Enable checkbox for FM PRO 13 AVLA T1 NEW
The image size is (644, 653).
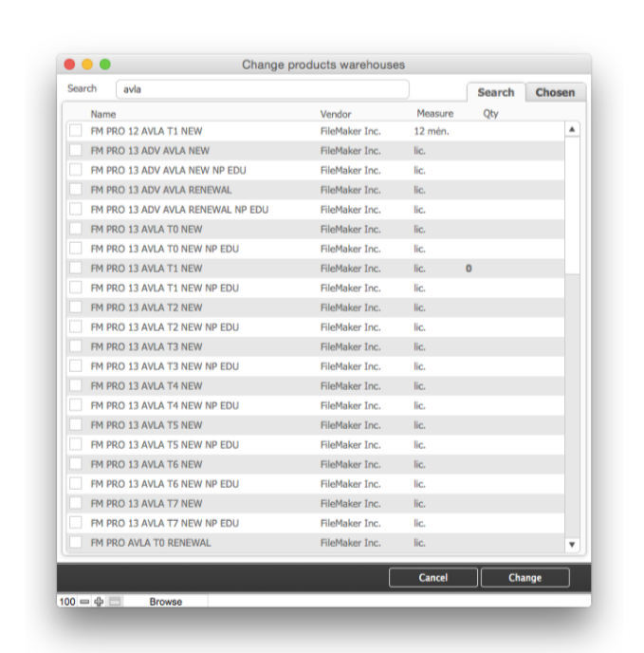tap(75, 269)
